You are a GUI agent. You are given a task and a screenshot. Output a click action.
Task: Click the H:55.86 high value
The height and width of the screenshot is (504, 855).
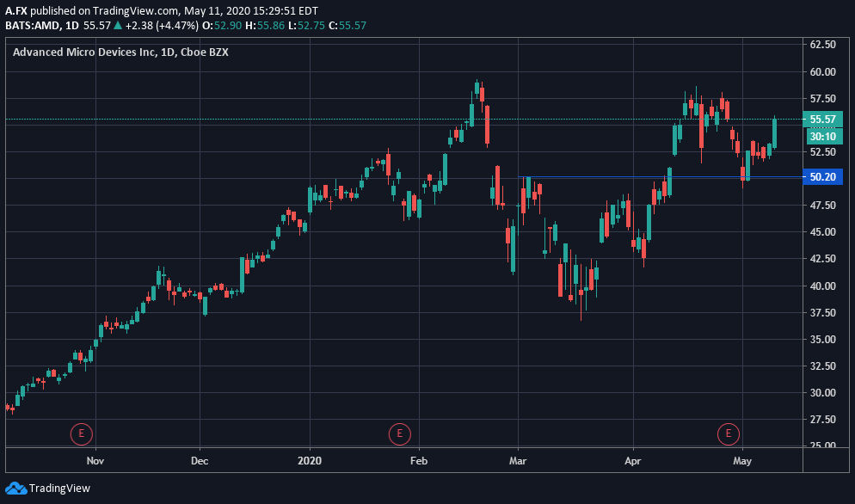[265, 25]
